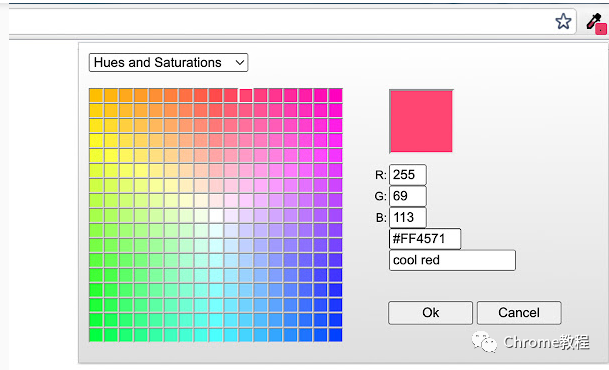
Task: Select the green swatch at grid bottom-left corner
Action: tap(96, 335)
